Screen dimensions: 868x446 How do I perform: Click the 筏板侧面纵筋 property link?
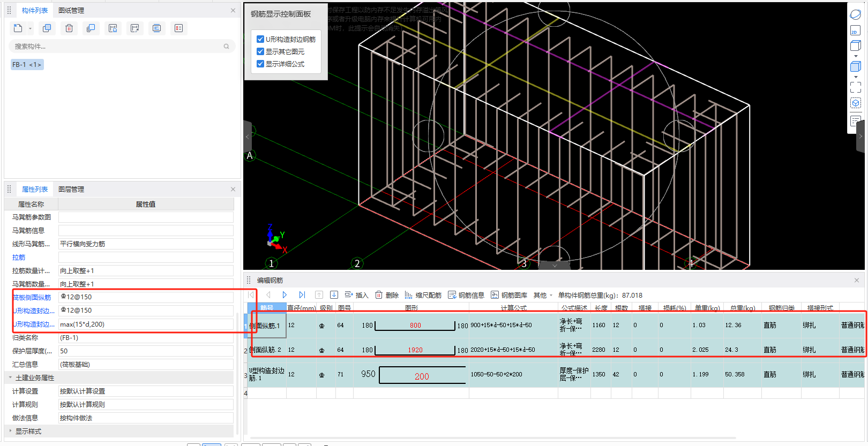[x=32, y=297]
